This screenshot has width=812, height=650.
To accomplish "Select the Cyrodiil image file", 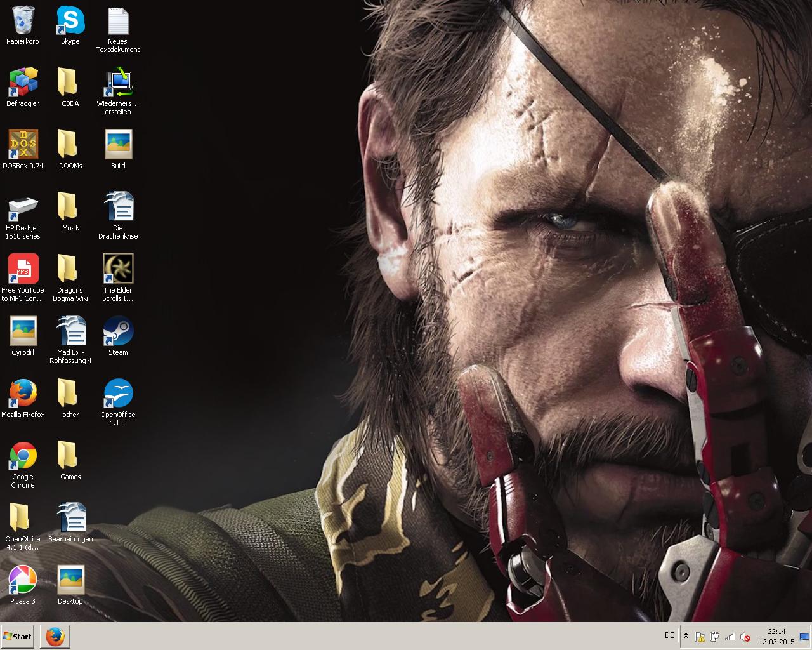I will [x=23, y=331].
